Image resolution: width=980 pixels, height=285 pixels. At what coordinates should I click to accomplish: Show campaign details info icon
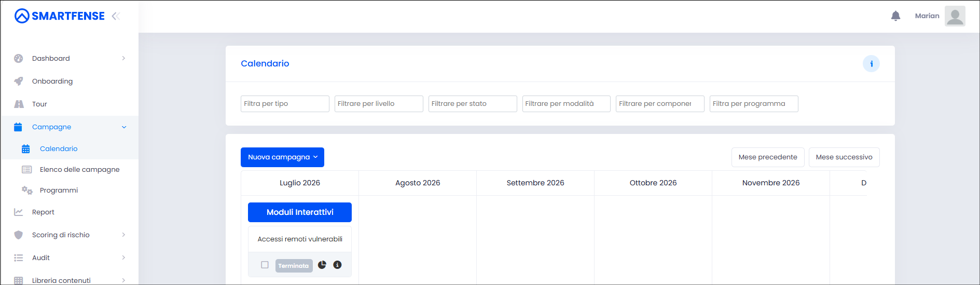tap(337, 265)
